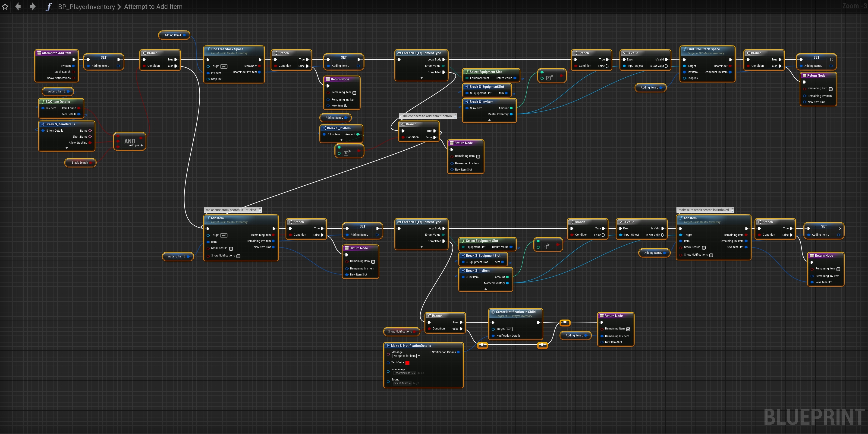Click the 'No space for item' message field
The width and height of the screenshot is (868, 434).
coord(405,356)
